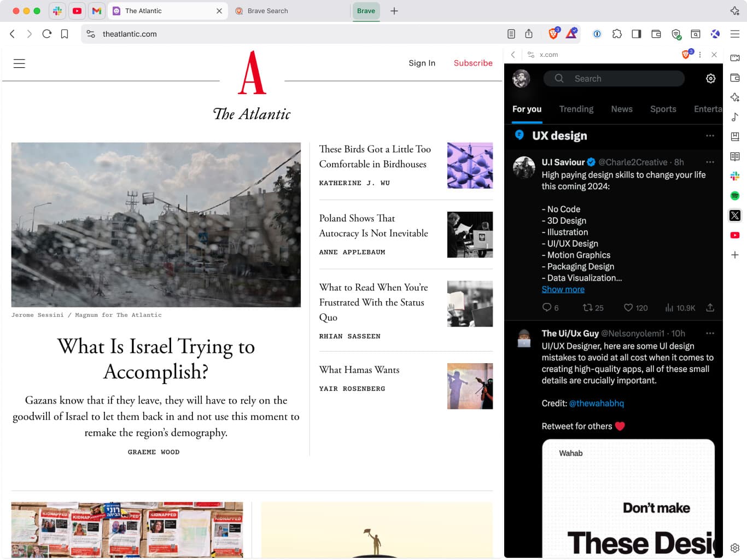Viewport: 747px width, 560px height.
Task: Open the Brave main application menu
Action: click(735, 34)
